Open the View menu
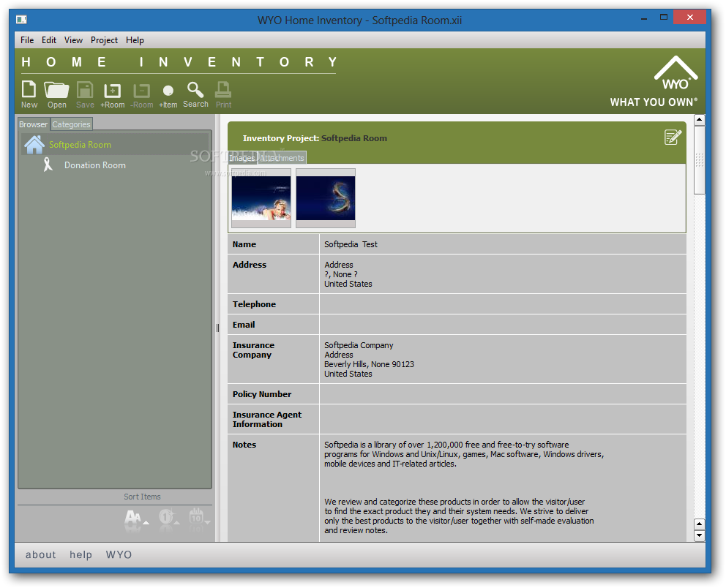This screenshot has height=588, width=726. [x=73, y=40]
